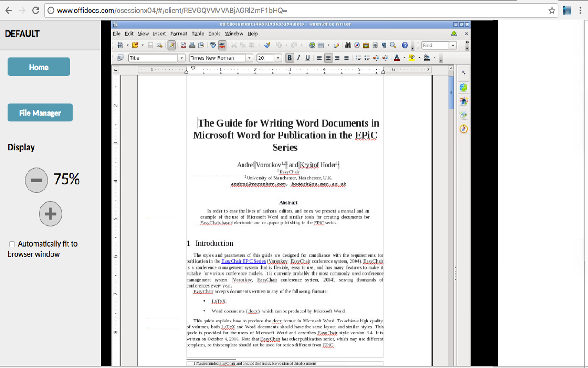Toggle bold formatting on selected text

(x=289, y=57)
